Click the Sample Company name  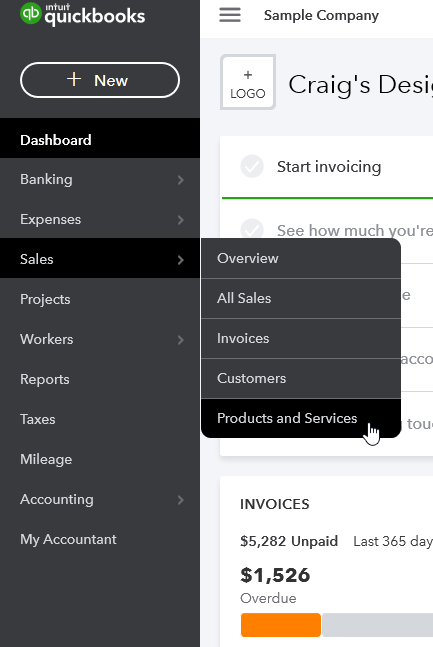point(321,15)
